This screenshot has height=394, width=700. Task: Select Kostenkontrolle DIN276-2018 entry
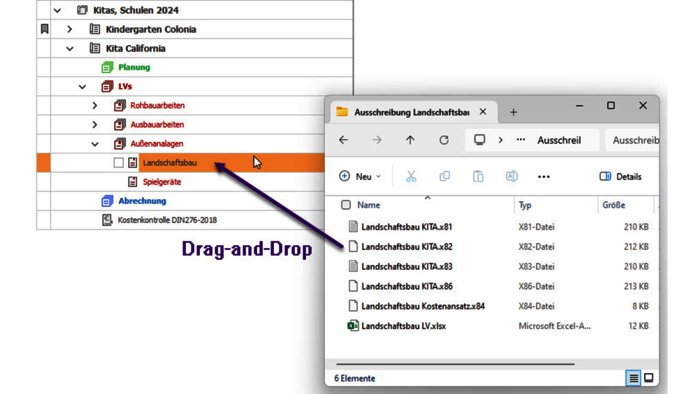click(x=167, y=220)
